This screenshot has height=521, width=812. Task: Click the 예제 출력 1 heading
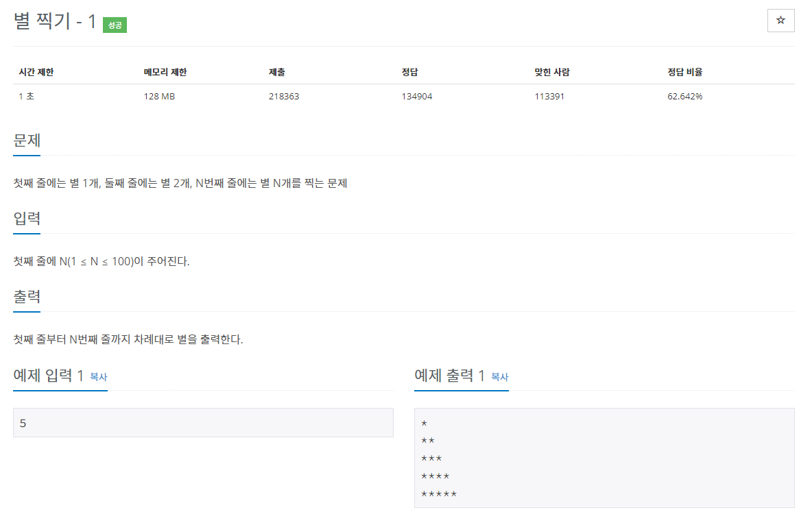click(x=449, y=376)
